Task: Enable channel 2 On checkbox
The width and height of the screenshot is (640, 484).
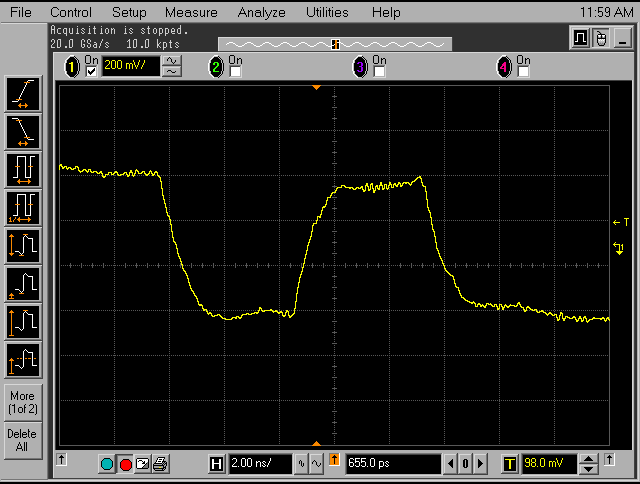Action: click(235, 71)
